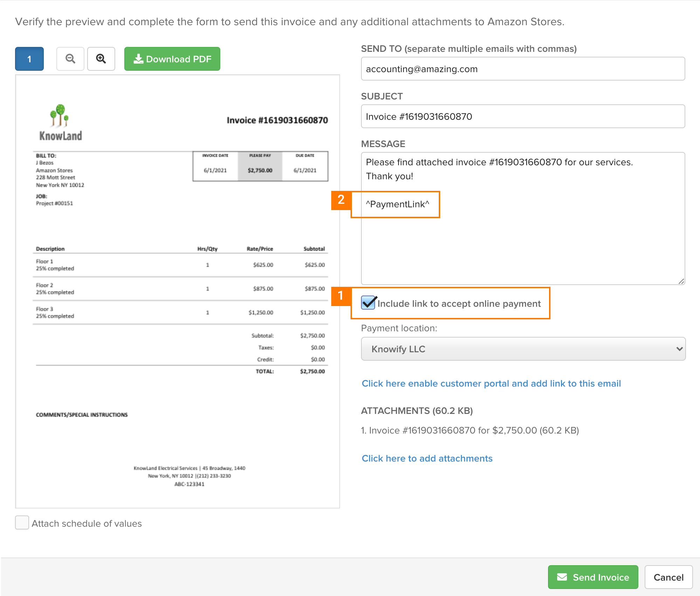Screen dimensions: 700x596
Task: Click the zoom-out magnifier icon
Action: point(70,59)
